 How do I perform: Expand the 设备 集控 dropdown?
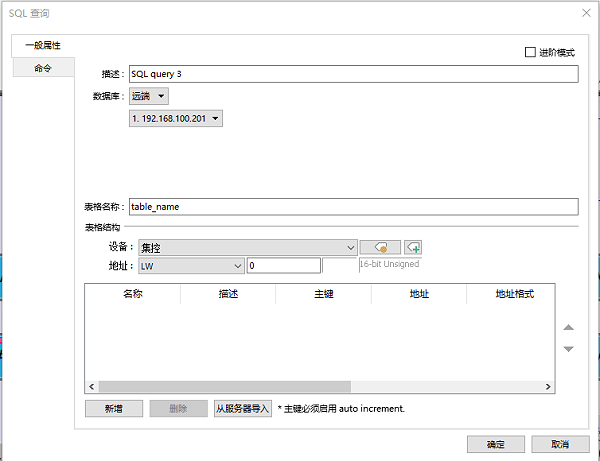(248, 248)
